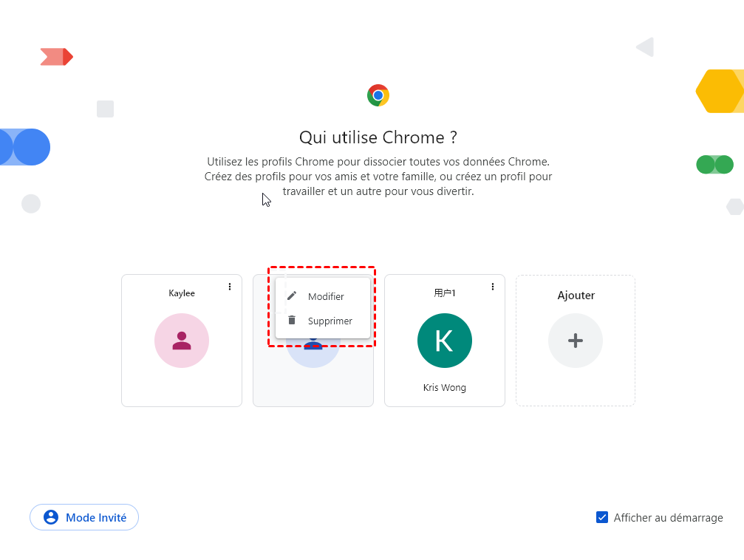Click the Kris Wong account name
Image resolution: width=744 pixels, height=560 pixels.
(444, 387)
